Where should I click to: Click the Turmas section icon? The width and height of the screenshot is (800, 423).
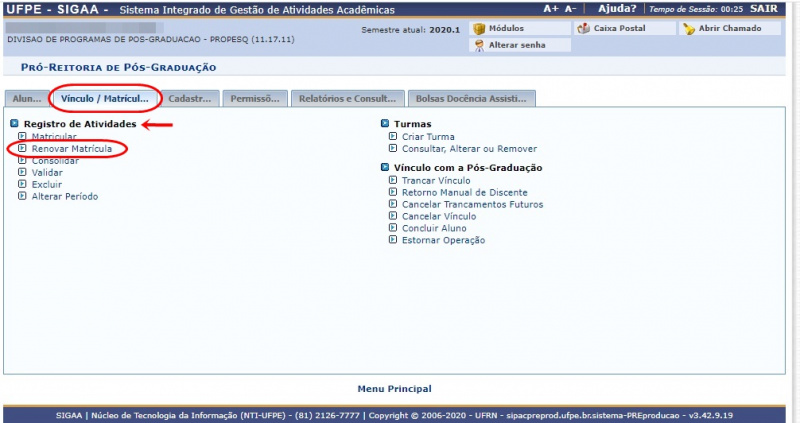click(x=385, y=123)
